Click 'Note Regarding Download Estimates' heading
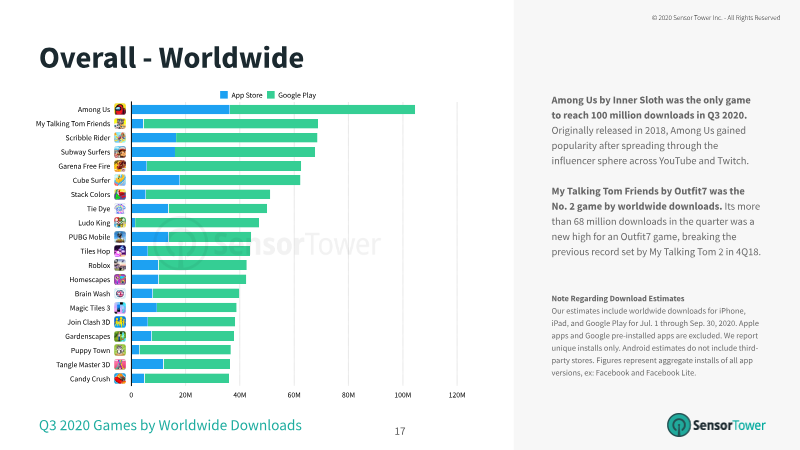Screen dimensions: 800x450 coord(618,298)
